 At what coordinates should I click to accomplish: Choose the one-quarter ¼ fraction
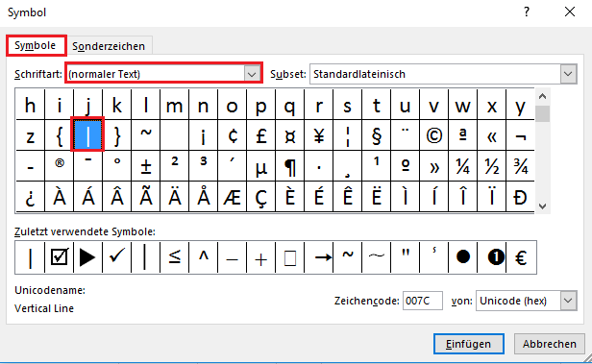pos(463,166)
